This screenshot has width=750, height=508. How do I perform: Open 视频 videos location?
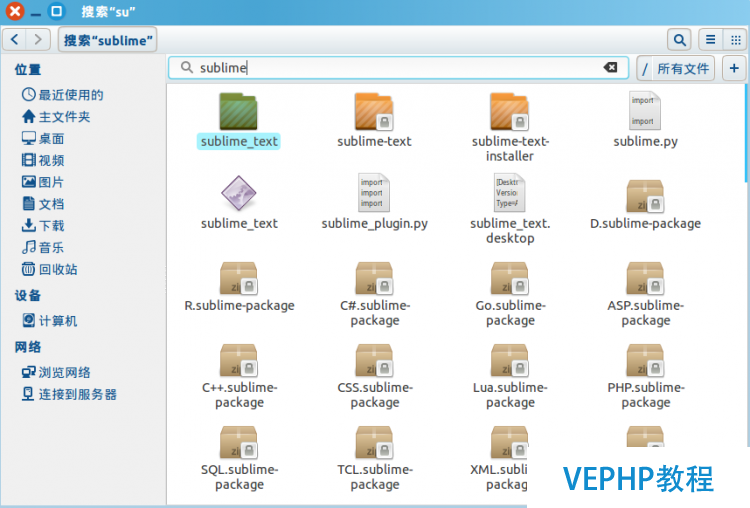pyautogui.click(x=43, y=160)
